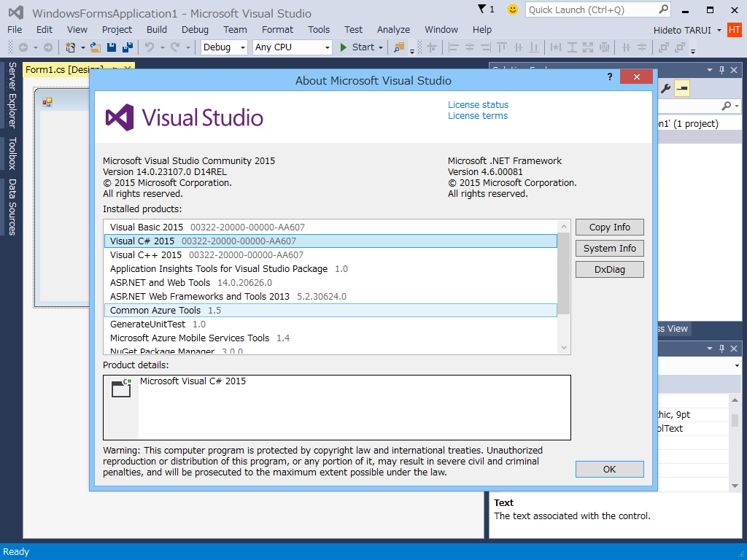Click the Start debugging button
The height and width of the screenshot is (560, 747).
(357, 47)
